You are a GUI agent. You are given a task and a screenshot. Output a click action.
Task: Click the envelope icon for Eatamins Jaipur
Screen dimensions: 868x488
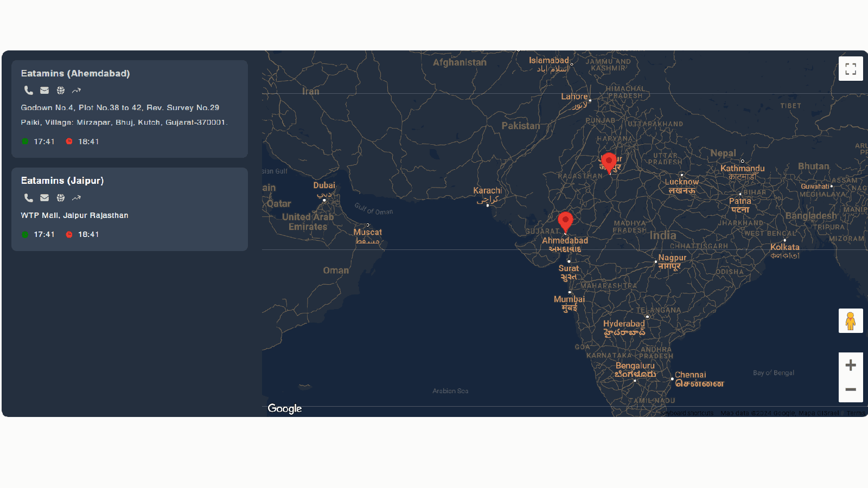[44, 198]
